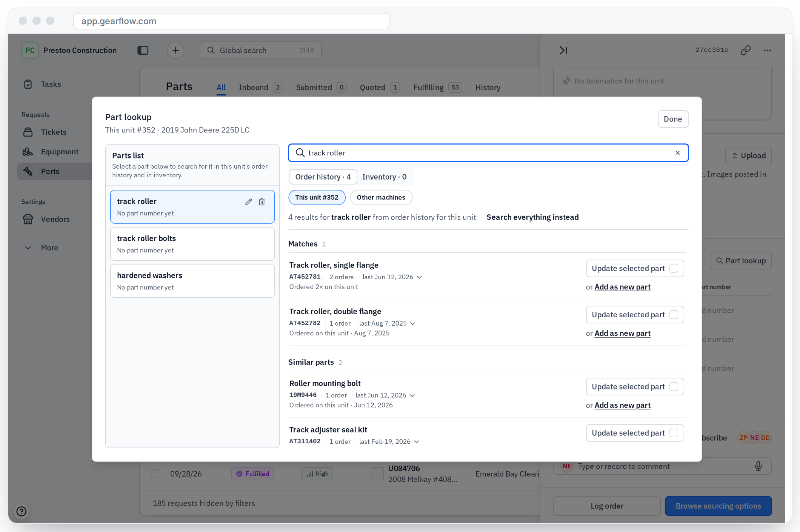The width and height of the screenshot is (800, 532).
Task: Expand order details for 19M9446
Action: coord(412,395)
